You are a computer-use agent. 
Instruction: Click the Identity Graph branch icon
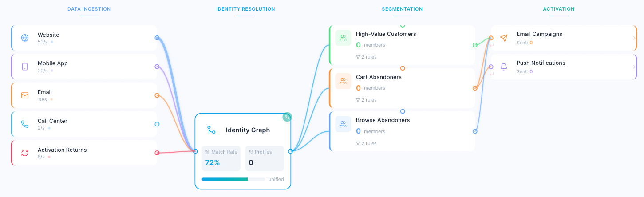(211, 130)
